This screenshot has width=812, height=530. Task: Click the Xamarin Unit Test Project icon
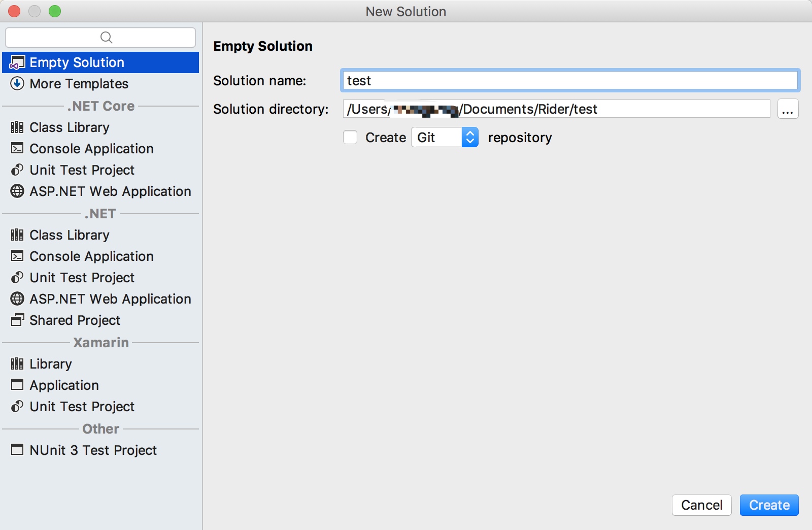tap(17, 407)
